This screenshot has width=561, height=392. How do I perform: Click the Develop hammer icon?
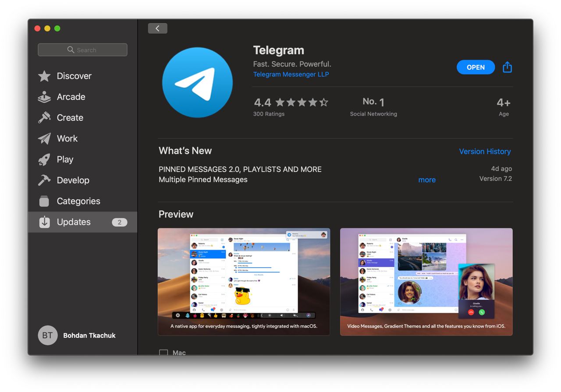[x=44, y=180]
